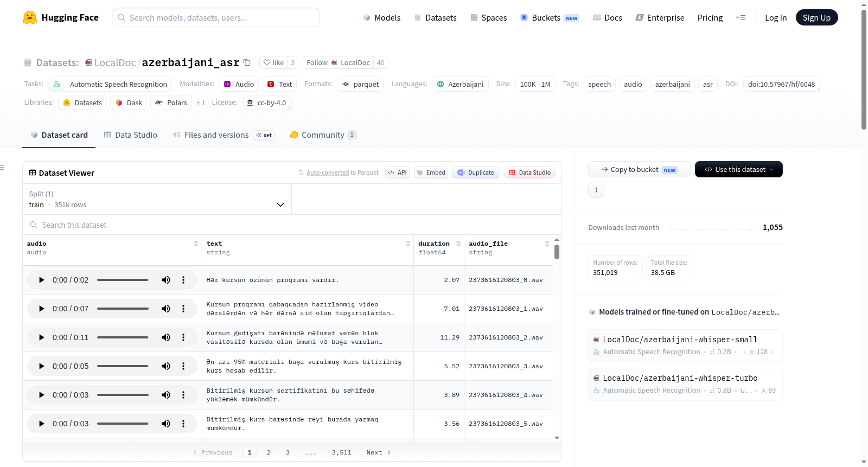Go to the Next page of results

(x=378, y=452)
